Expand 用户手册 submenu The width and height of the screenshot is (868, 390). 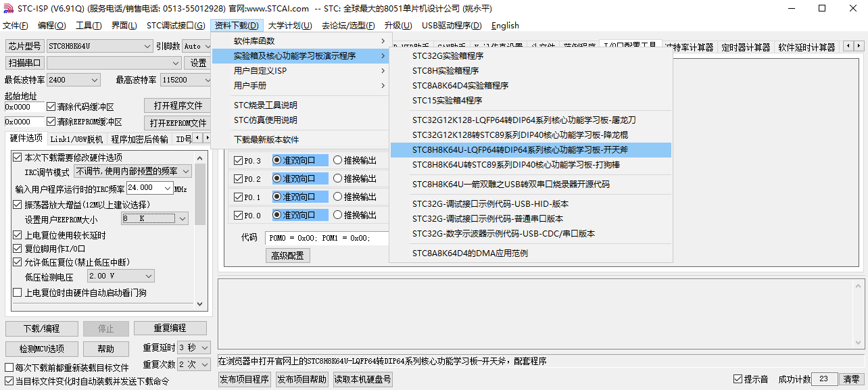tap(300, 85)
